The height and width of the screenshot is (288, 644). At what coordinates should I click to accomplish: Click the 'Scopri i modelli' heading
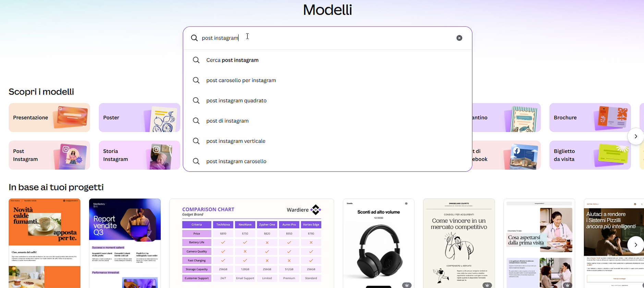click(41, 92)
